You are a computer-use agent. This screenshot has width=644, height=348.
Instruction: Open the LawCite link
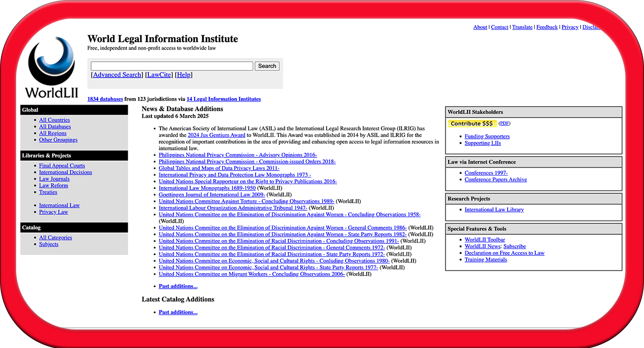pos(159,75)
